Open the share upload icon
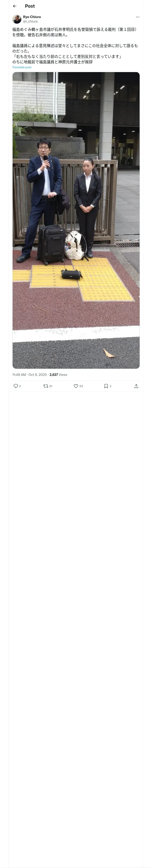The height and width of the screenshot is (868, 152). tap(136, 386)
